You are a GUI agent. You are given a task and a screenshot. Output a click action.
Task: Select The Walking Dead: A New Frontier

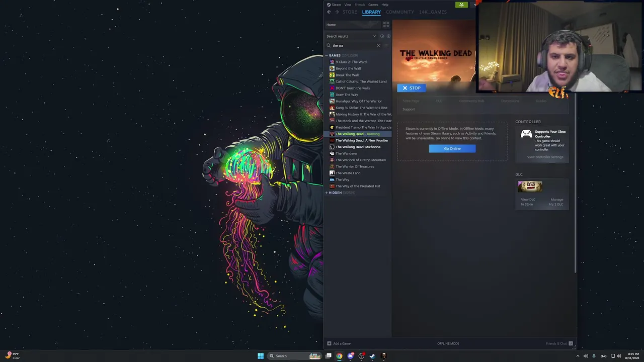coord(358,140)
